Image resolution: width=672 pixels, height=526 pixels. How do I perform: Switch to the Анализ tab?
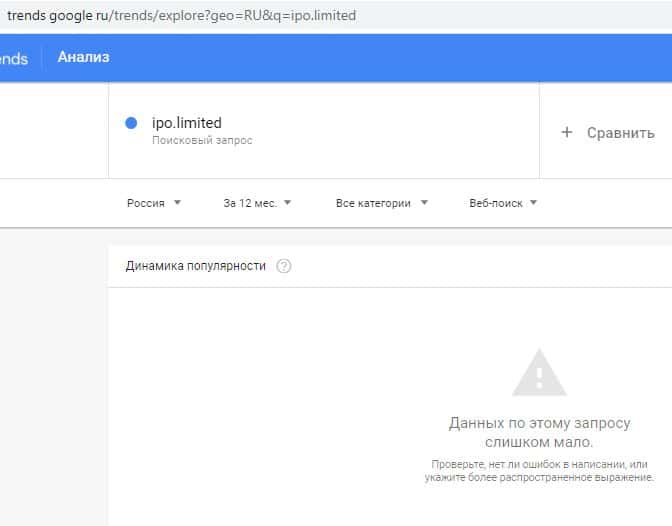tap(83, 57)
